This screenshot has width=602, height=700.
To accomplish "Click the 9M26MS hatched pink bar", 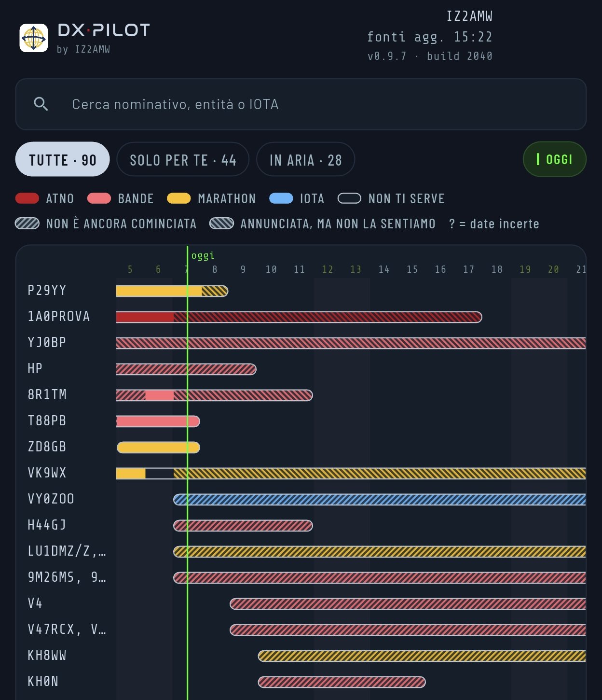I will [380, 578].
